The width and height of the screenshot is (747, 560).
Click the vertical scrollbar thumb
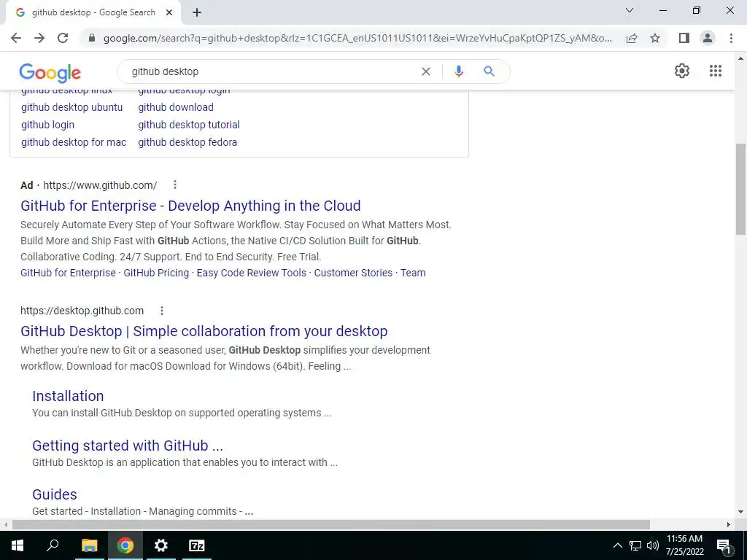click(740, 189)
